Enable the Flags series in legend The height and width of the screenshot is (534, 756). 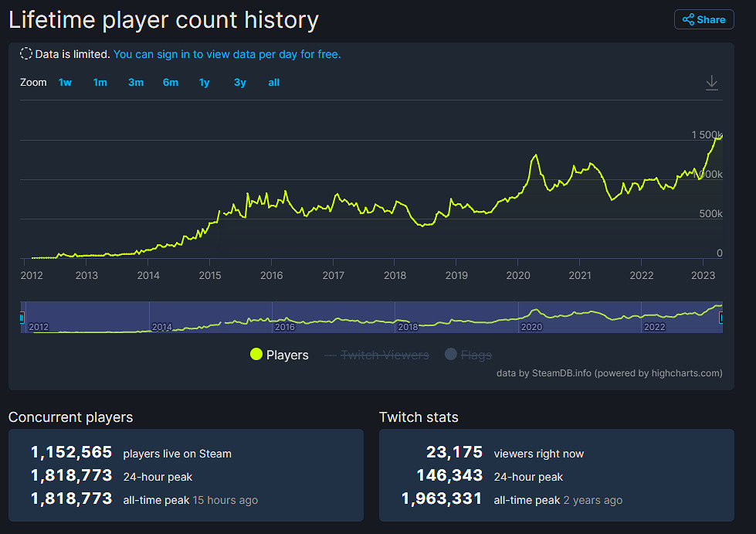476,355
